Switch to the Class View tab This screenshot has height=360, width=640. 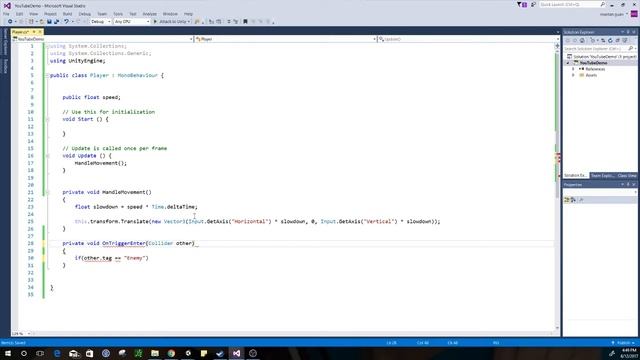tap(627, 176)
